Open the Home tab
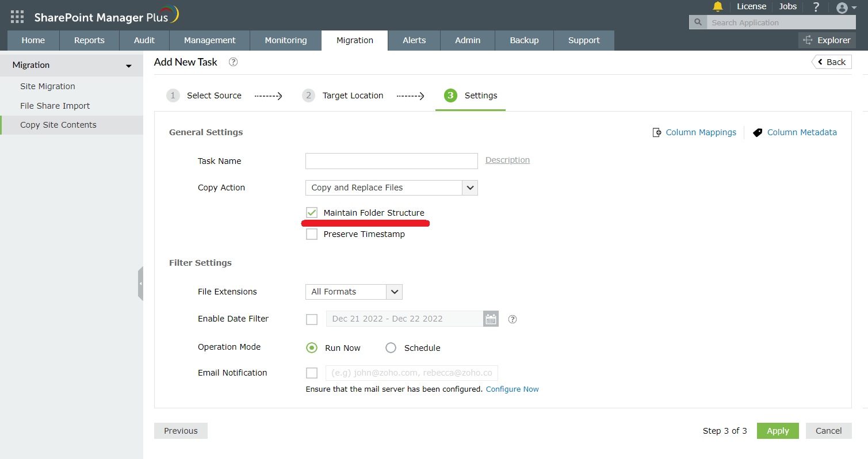 [33, 40]
